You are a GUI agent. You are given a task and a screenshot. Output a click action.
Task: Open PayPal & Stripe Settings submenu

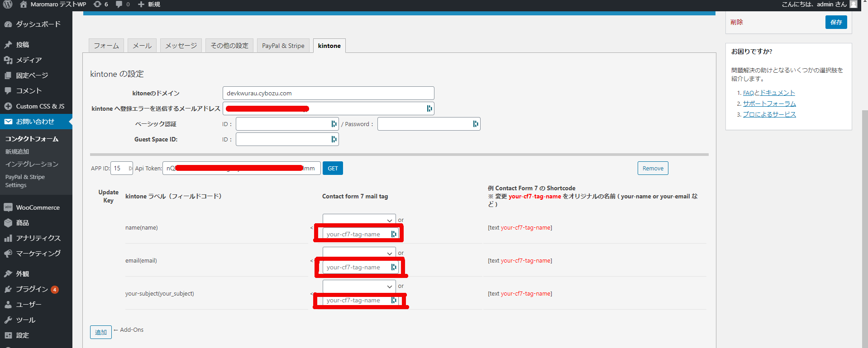coord(25,181)
